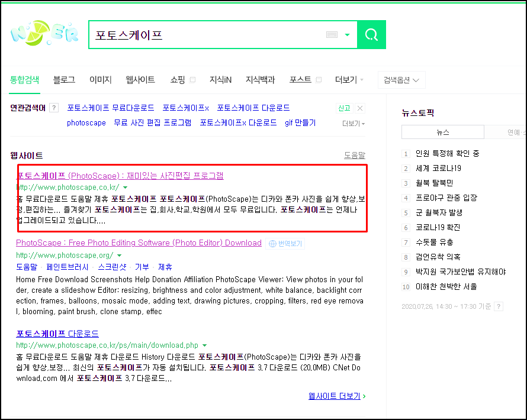Open the photoscape.org green URL
527x420 pixels.
pos(65,256)
